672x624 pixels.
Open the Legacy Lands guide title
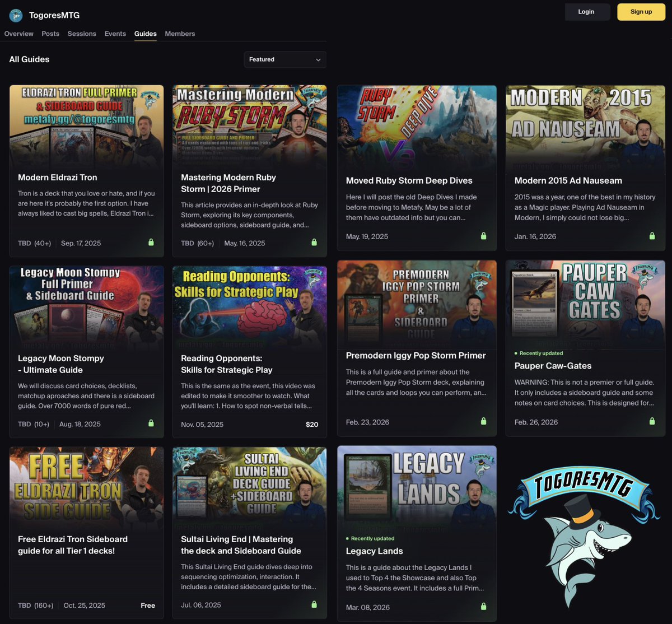coord(375,551)
